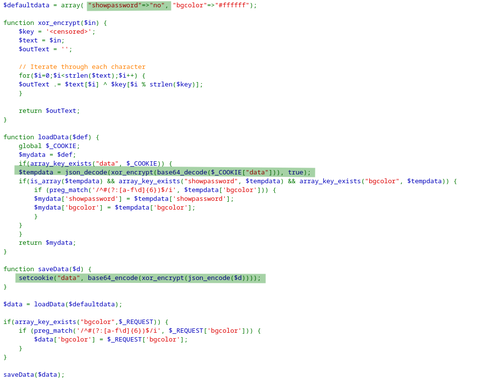Click the return $mydata; statement
The height and width of the screenshot is (387, 500).
47,243
